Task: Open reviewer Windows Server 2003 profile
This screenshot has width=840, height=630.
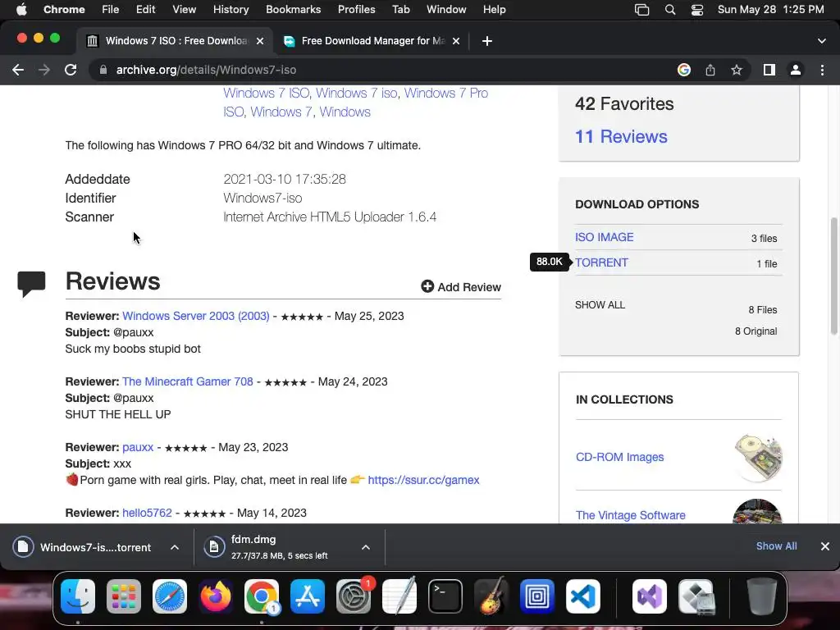Action: tap(195, 316)
